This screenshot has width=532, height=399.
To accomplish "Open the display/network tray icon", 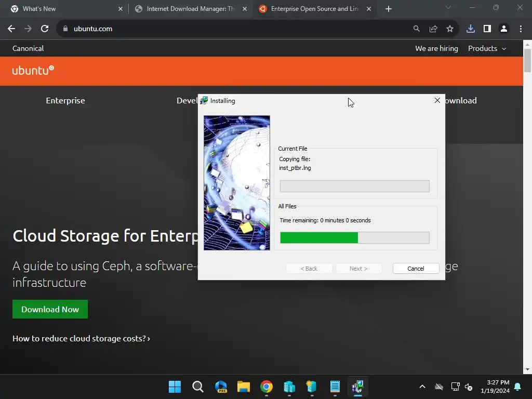I will (455, 387).
